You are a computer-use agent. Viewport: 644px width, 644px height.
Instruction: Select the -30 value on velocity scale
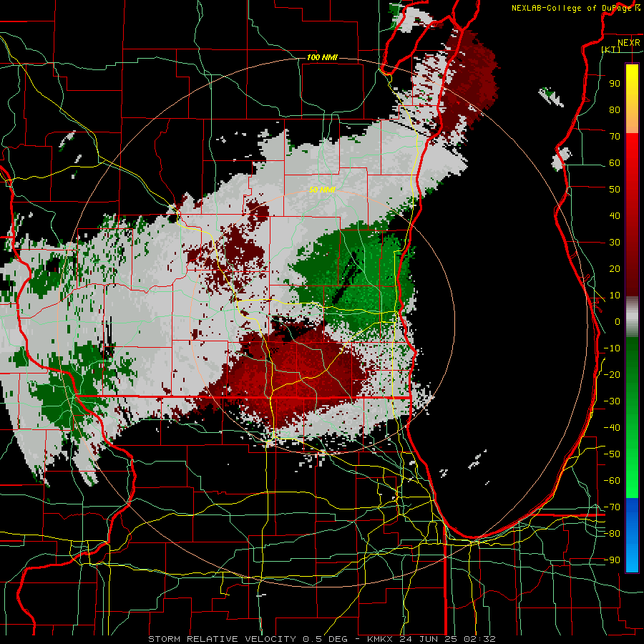click(612, 401)
